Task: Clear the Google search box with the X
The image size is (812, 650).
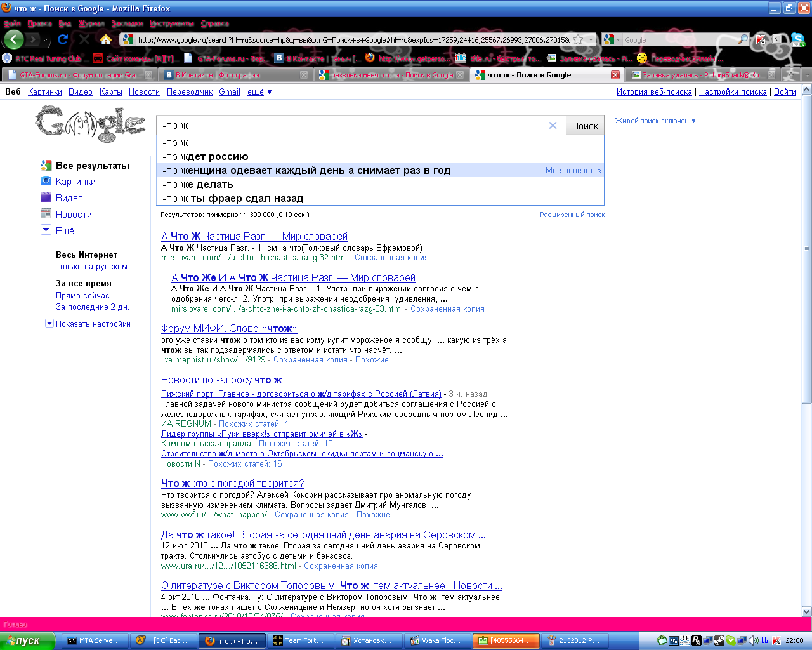Action: [553, 126]
